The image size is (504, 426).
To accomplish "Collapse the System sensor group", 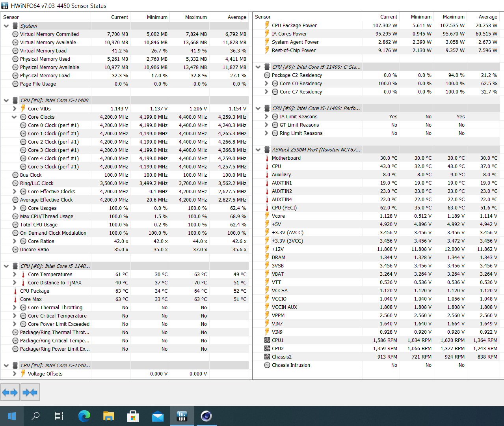I will point(6,26).
